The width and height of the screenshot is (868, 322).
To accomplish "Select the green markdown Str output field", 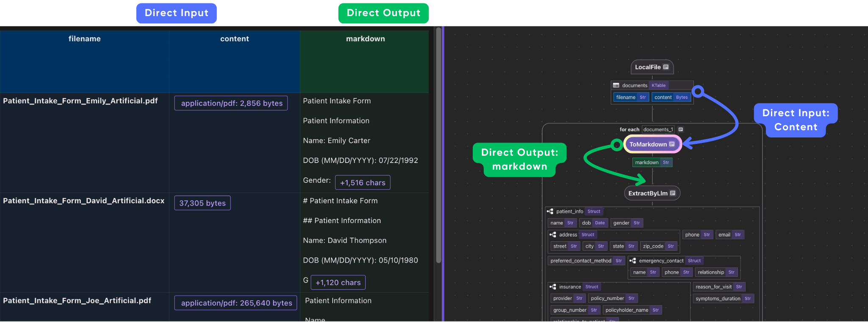I will pyautogui.click(x=652, y=162).
